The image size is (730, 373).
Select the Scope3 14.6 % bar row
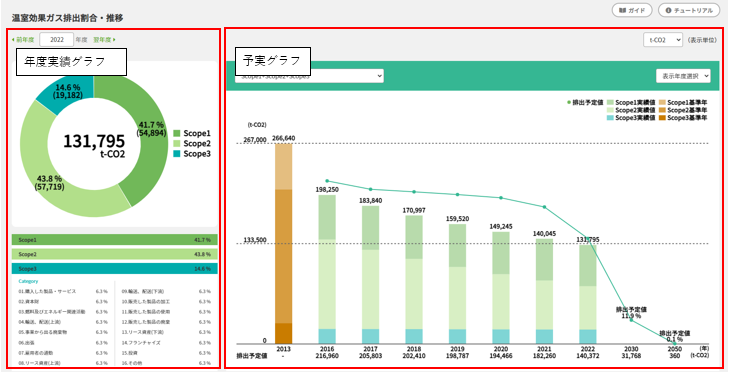[x=115, y=269]
